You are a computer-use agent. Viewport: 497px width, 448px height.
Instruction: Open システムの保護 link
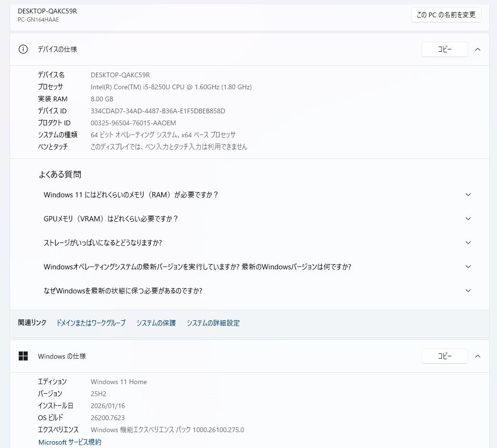click(x=156, y=323)
